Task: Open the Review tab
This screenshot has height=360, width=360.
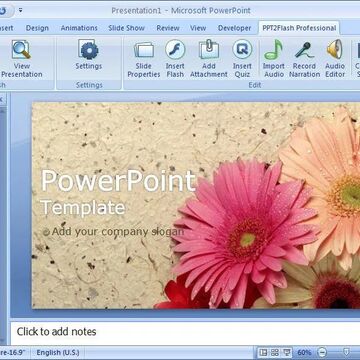Action: [168, 28]
